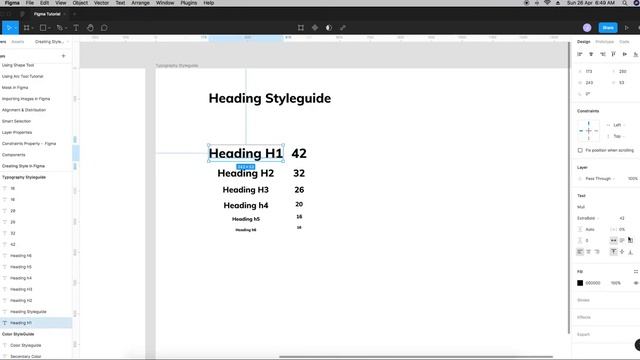
Task: Select the Move tool in toolbar
Action: [x=9, y=28]
